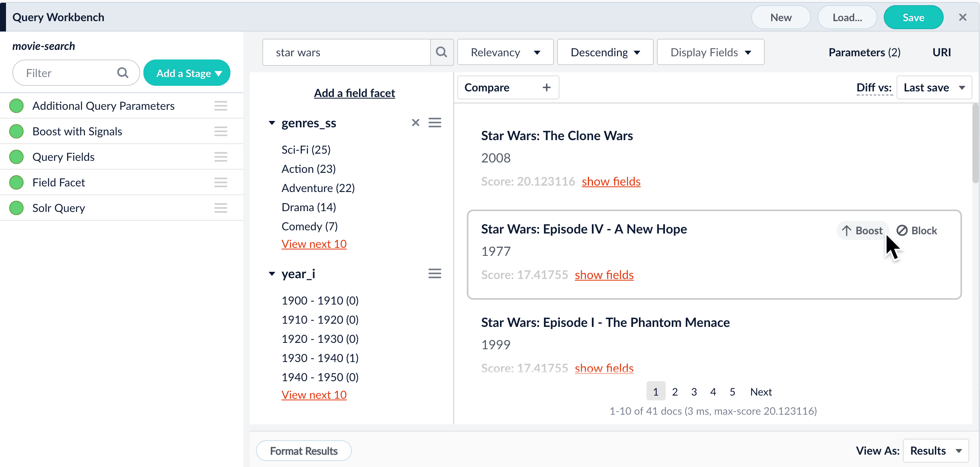This screenshot has width=980, height=467.
Task: Switch to the URI tab
Action: coord(941,52)
